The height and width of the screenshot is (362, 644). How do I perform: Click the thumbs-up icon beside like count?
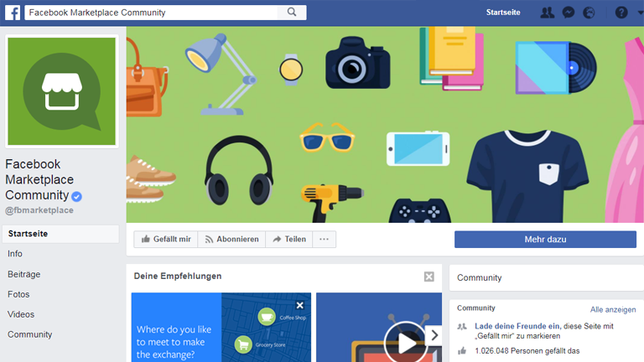[x=462, y=350]
